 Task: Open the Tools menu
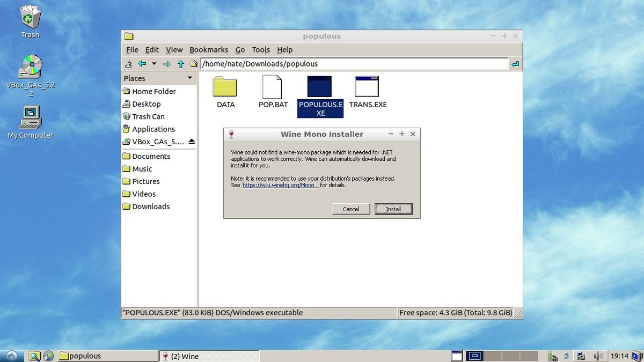coord(261,49)
